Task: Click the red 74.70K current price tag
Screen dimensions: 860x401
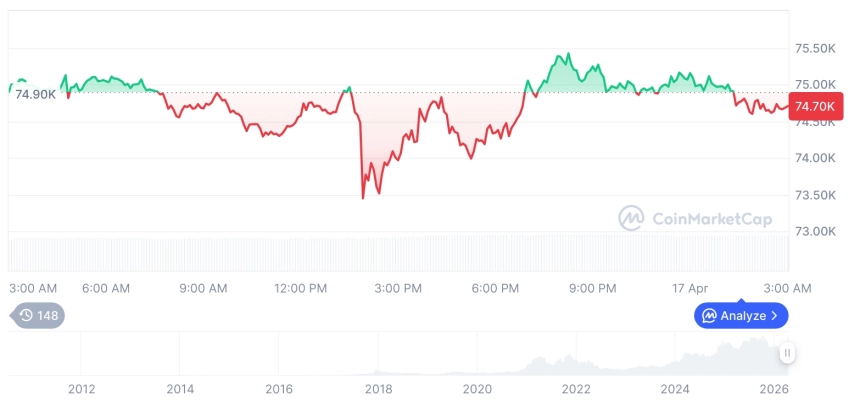Action: click(813, 106)
